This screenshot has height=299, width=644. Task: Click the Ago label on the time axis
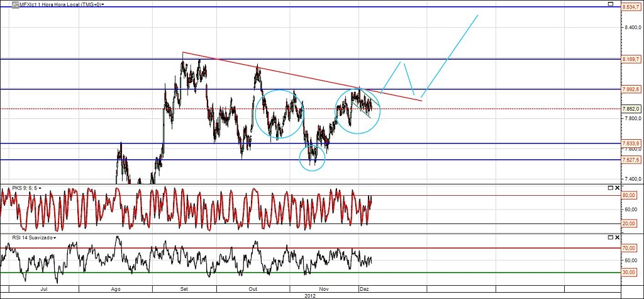click(116, 289)
